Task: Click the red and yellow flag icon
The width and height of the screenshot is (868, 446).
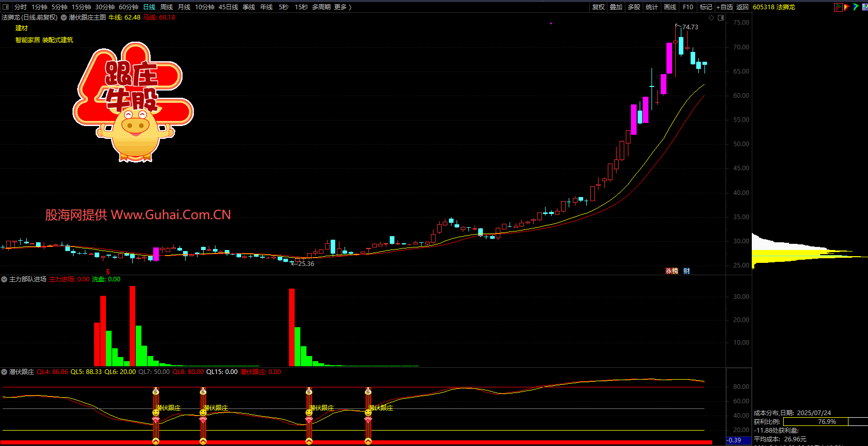Action: pos(847,7)
